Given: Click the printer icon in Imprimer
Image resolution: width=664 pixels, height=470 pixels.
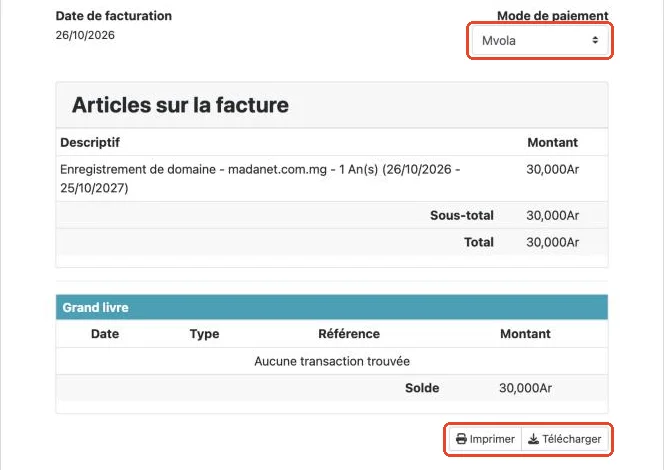Looking at the screenshot, I should tap(461, 439).
